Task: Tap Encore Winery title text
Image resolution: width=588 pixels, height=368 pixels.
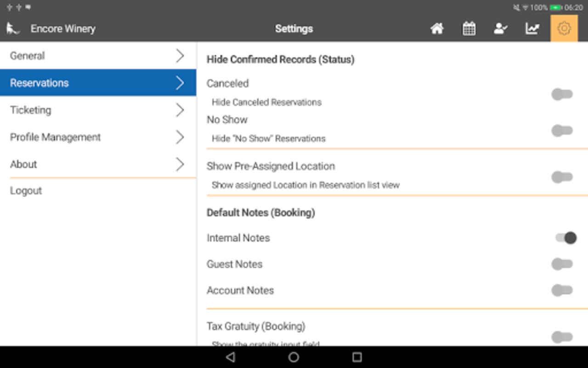Action: [x=63, y=29]
